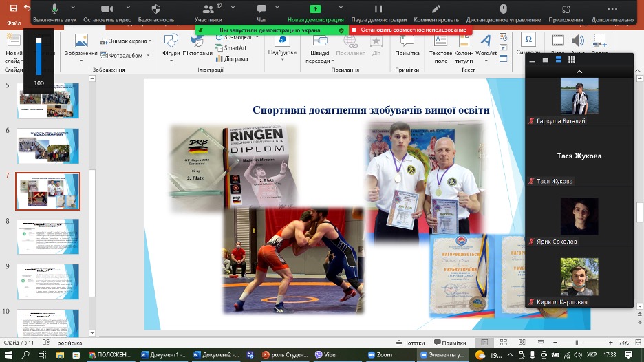Image resolution: width=644 pixels, height=362 pixels.
Task: Open Zoom Чат chat window
Action: point(261,13)
